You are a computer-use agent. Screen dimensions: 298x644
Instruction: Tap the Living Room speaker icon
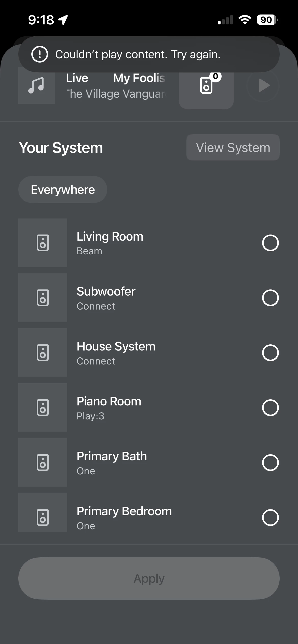click(x=43, y=243)
